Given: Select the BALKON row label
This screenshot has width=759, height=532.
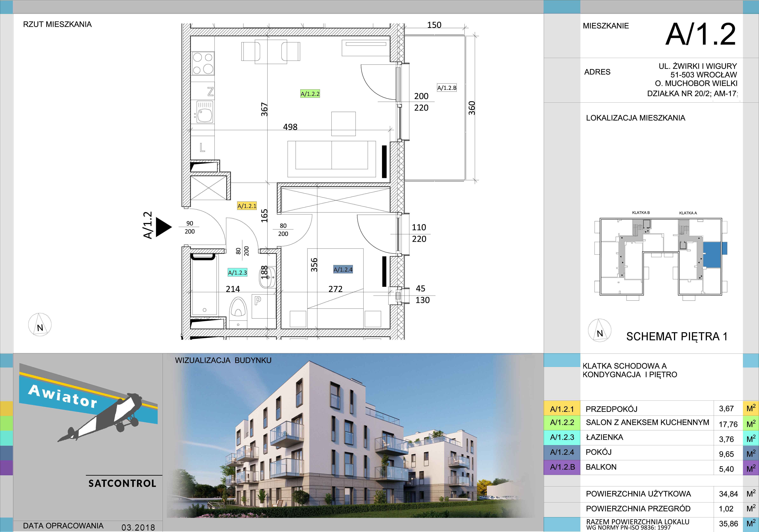Looking at the screenshot, I should click(x=601, y=467).
